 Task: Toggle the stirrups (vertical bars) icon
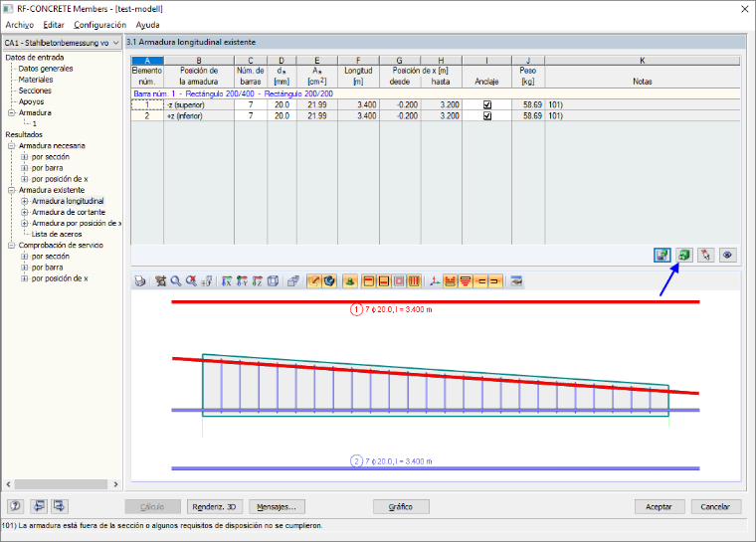coord(414,281)
